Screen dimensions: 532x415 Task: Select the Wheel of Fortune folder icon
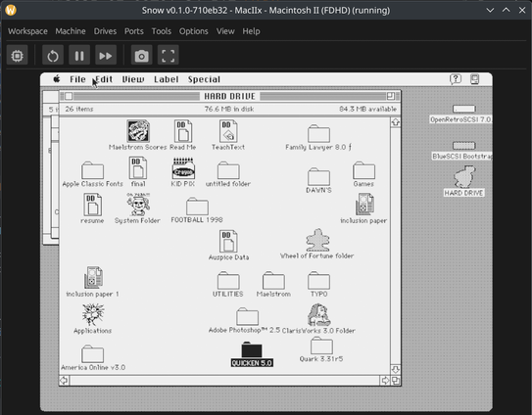pyautogui.click(x=317, y=240)
